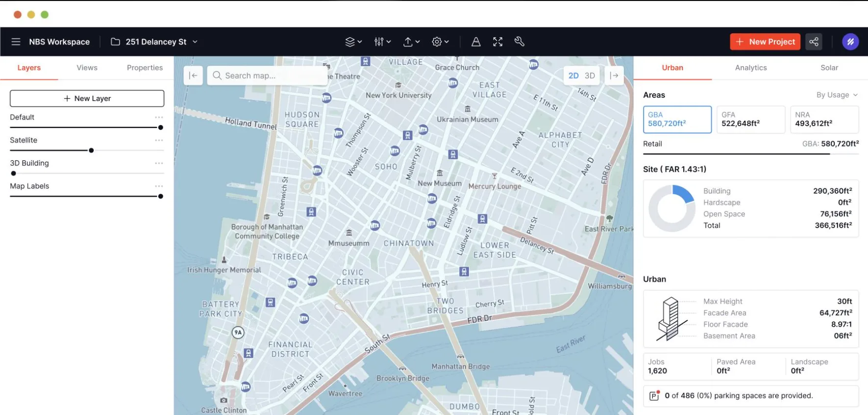Open the By Usage dropdown
The width and height of the screenshot is (868, 415).
coord(837,95)
